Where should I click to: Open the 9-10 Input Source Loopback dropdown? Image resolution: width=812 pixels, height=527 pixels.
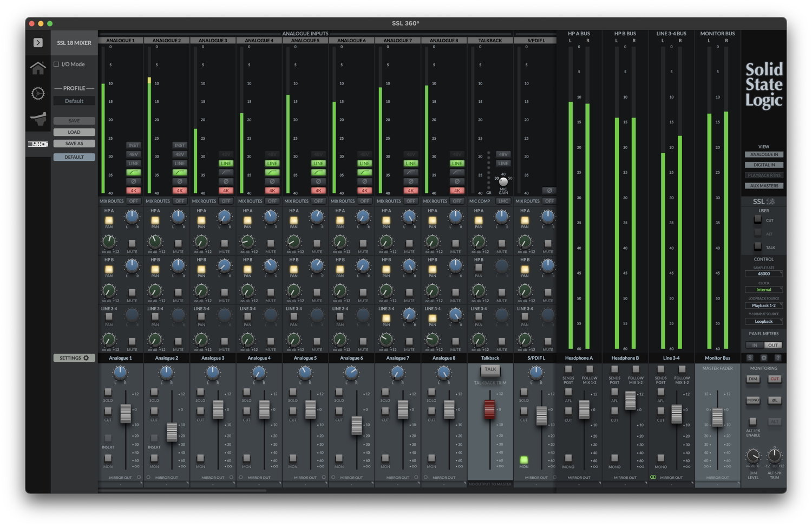(x=764, y=321)
